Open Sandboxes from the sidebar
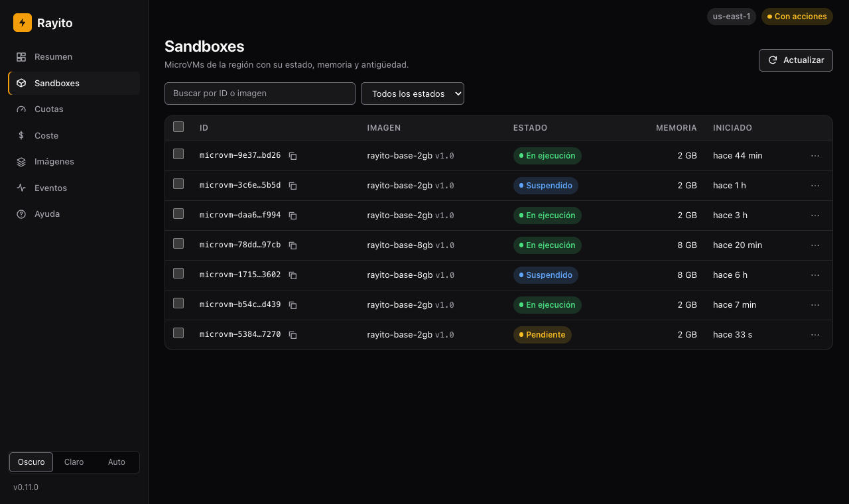The width and height of the screenshot is (849, 504). click(74, 83)
